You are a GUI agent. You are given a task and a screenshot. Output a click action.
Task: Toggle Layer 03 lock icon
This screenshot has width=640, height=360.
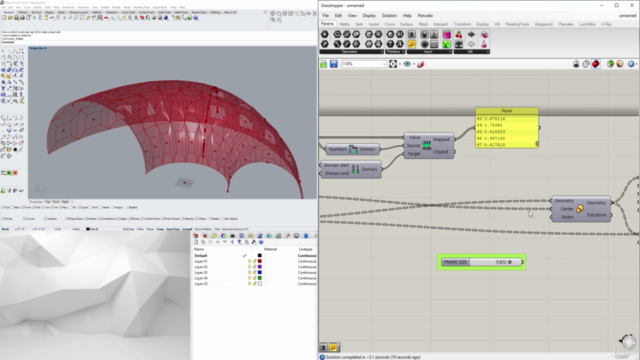coord(254,272)
